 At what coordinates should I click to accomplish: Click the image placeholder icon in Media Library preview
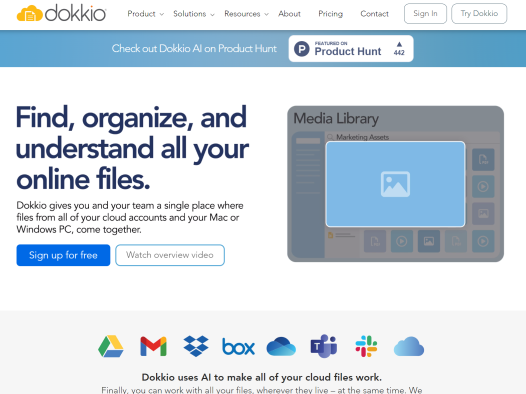coord(395,184)
